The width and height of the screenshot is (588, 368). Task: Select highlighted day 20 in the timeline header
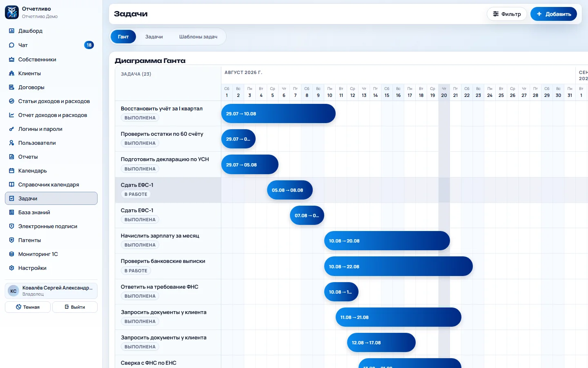[x=444, y=92]
